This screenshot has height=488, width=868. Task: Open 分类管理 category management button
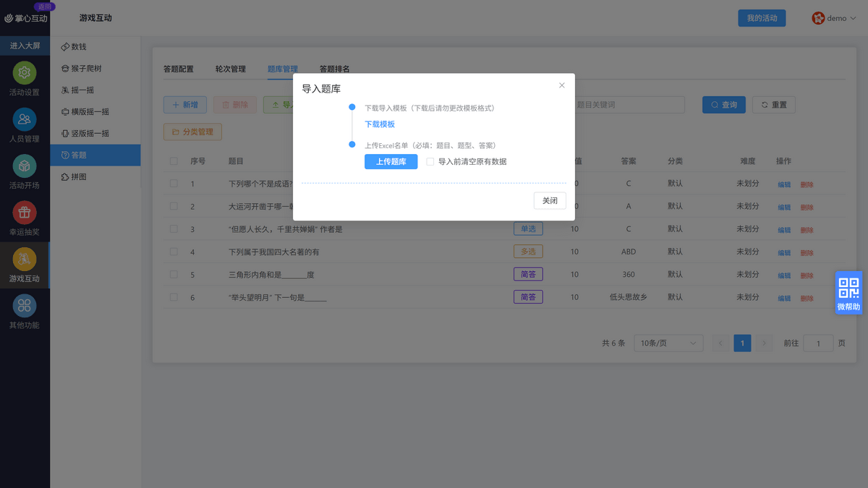click(192, 132)
